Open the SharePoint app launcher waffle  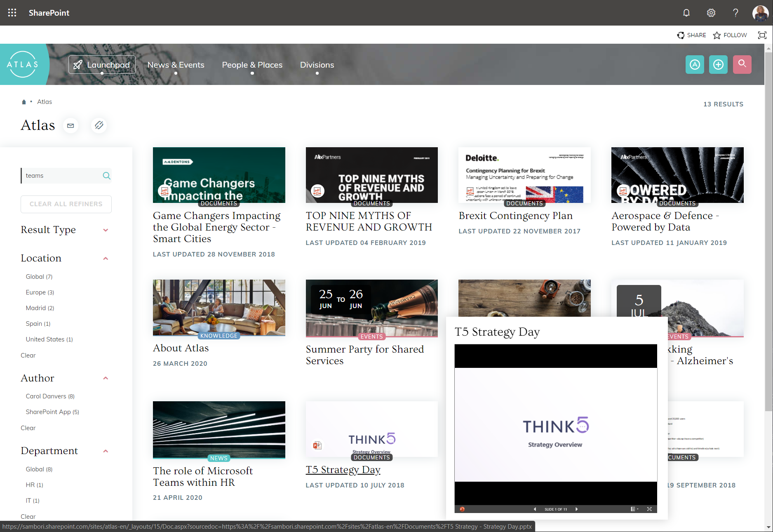(12, 13)
